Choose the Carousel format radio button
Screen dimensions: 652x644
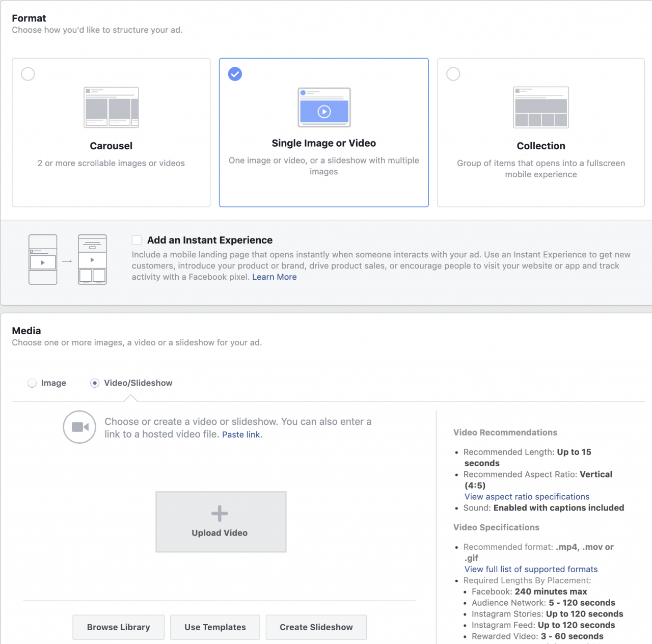click(28, 74)
